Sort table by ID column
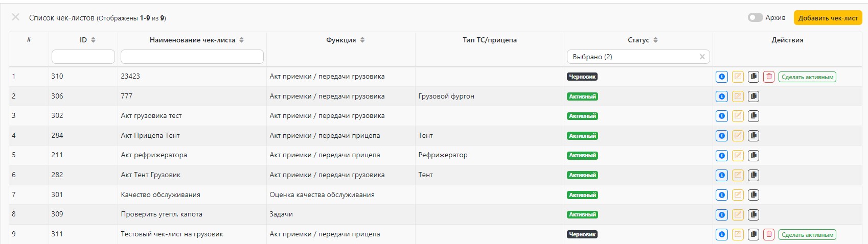Image resolution: width=868 pixels, height=244 pixels. pyautogui.click(x=93, y=40)
